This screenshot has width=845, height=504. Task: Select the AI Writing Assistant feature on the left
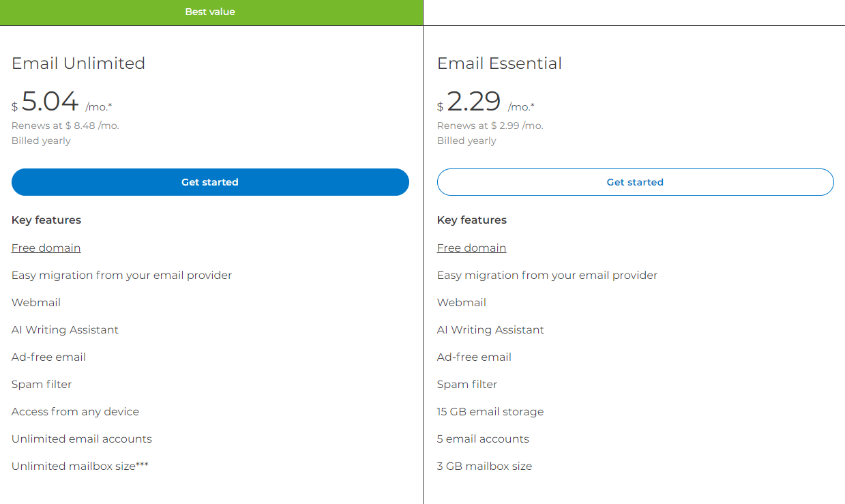[x=65, y=329]
